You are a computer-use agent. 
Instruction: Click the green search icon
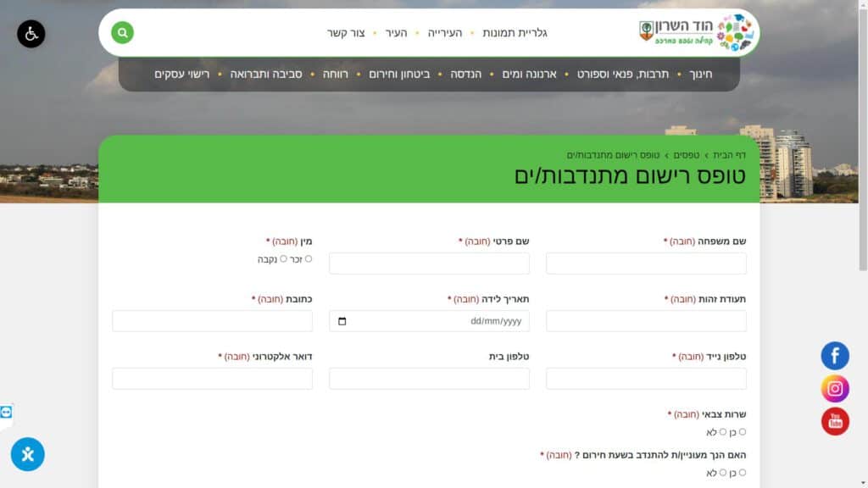123,33
